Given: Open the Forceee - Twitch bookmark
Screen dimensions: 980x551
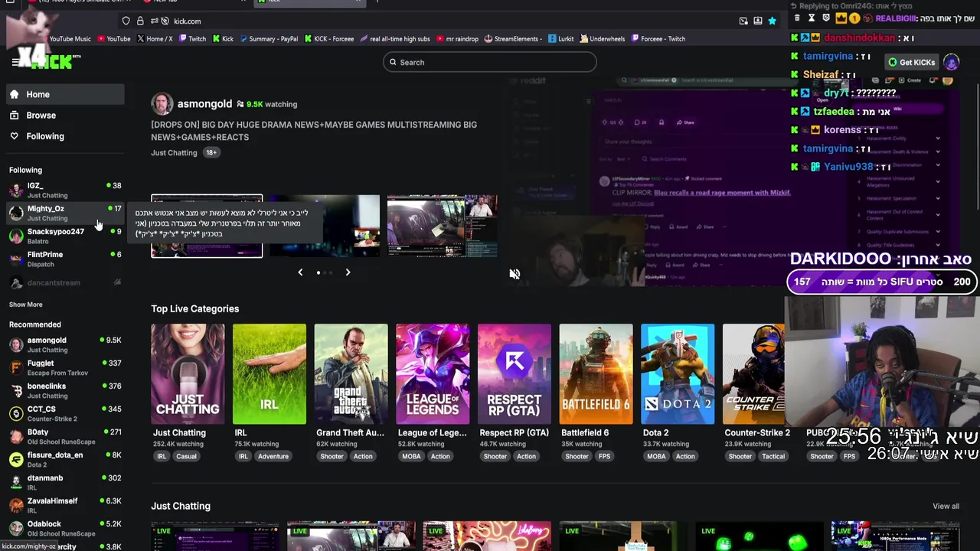Looking at the screenshot, I should click(x=658, y=38).
